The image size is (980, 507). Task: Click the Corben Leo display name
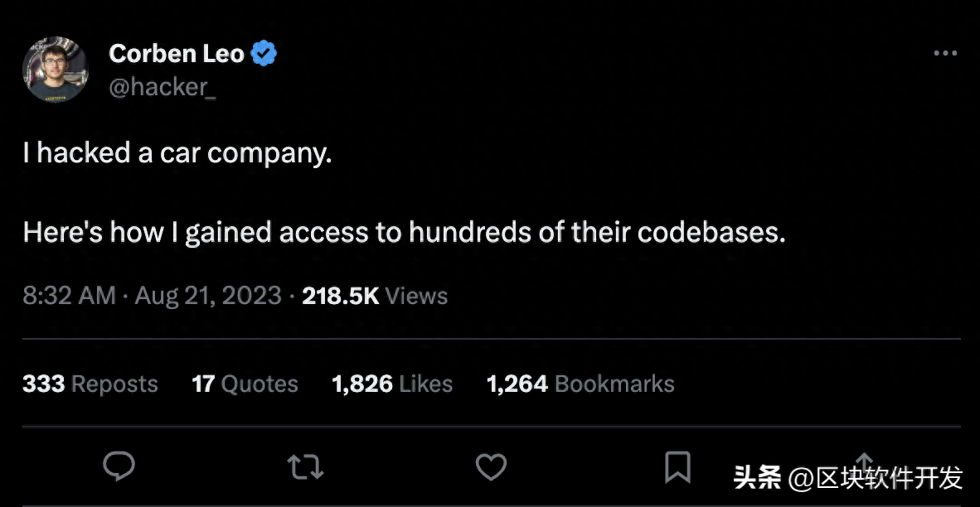click(x=177, y=55)
